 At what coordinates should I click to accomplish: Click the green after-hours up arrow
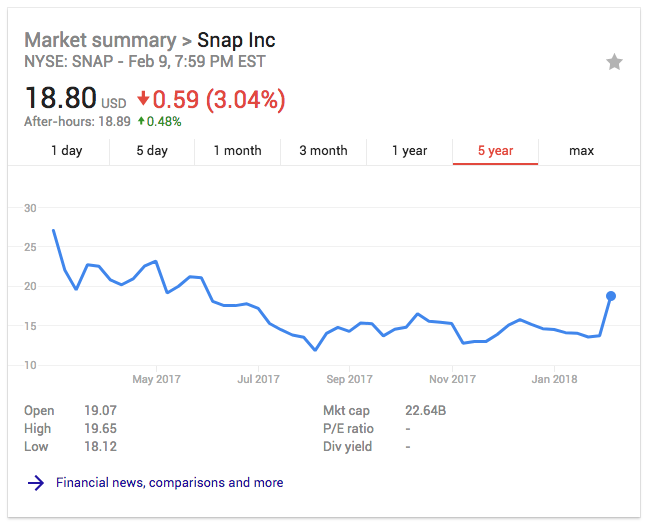coord(141,121)
